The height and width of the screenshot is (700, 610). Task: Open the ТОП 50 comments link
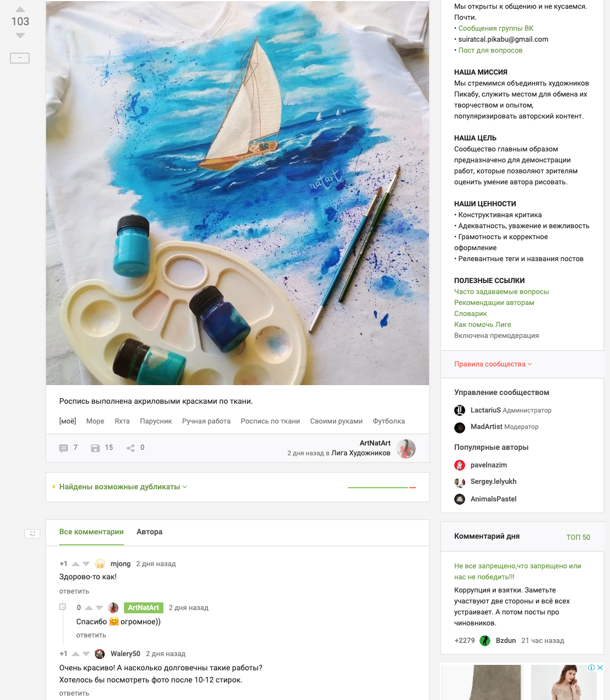pos(578,537)
